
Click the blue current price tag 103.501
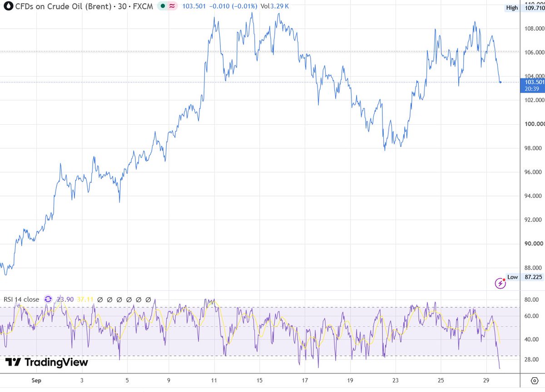pyautogui.click(x=533, y=82)
